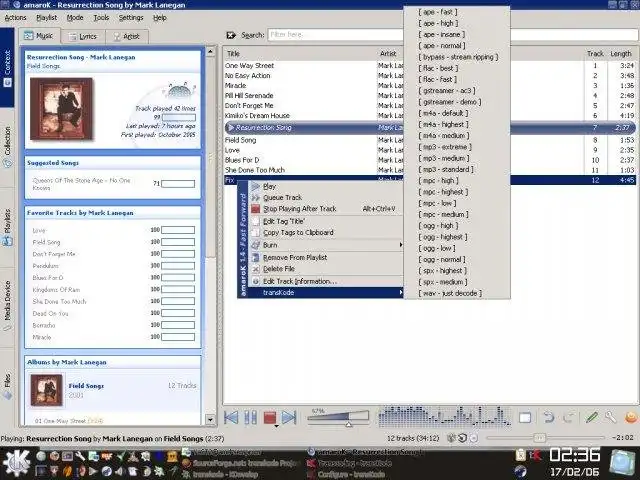
Task: Open the Settings menu
Action: tap(131, 18)
